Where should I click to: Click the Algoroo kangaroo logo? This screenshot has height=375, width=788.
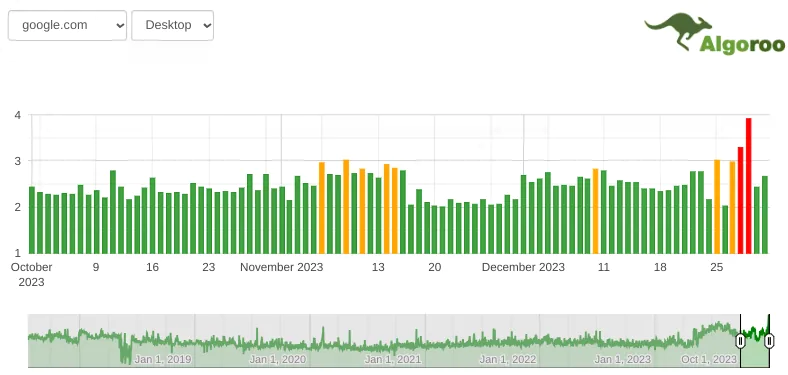[x=714, y=33]
